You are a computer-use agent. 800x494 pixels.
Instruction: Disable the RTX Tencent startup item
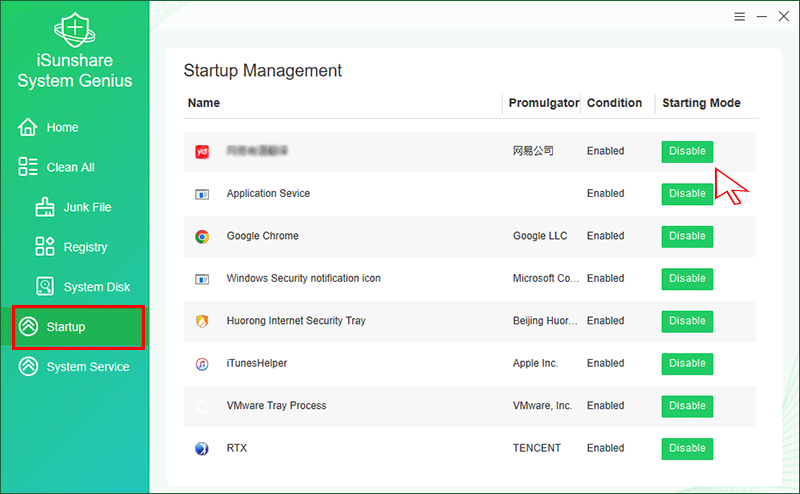click(687, 449)
